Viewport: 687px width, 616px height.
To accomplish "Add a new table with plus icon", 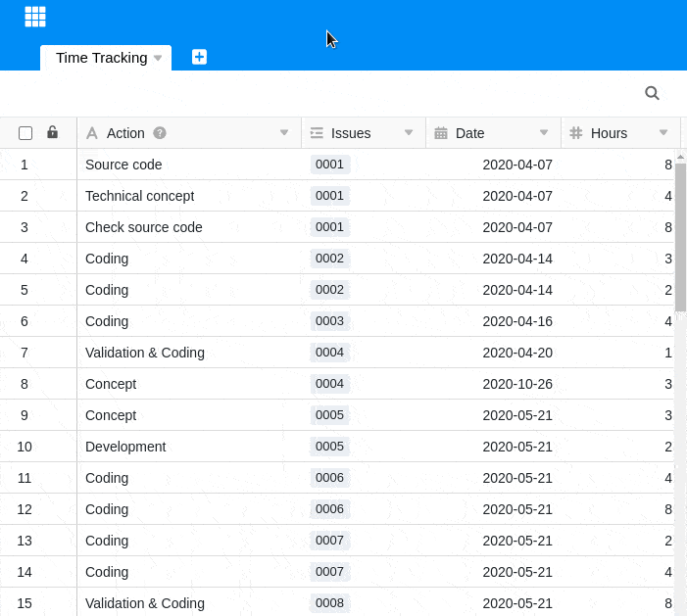I will point(199,57).
